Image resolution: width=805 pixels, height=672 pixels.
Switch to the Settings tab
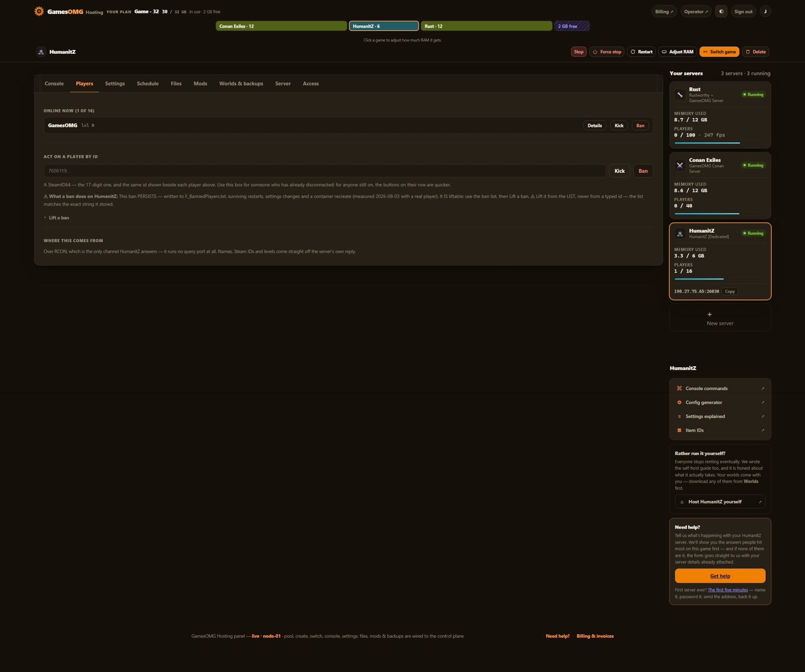[115, 84]
